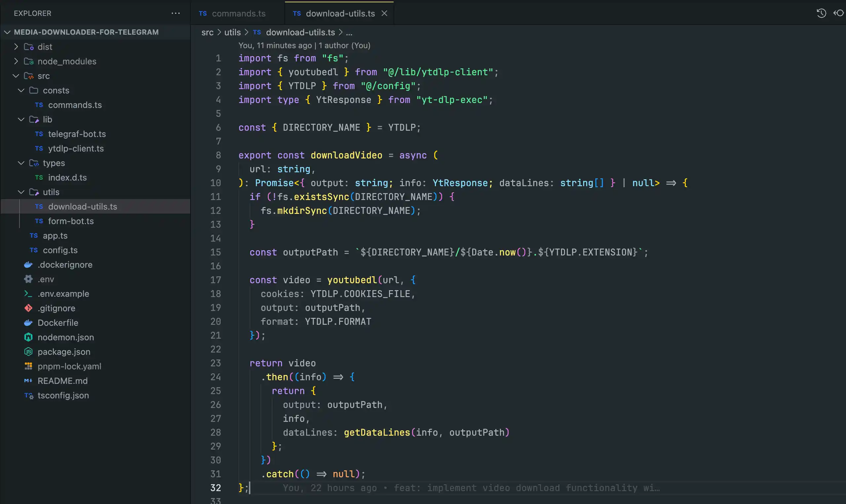Open index.d.ts file
The height and width of the screenshot is (504, 846).
coord(67,177)
